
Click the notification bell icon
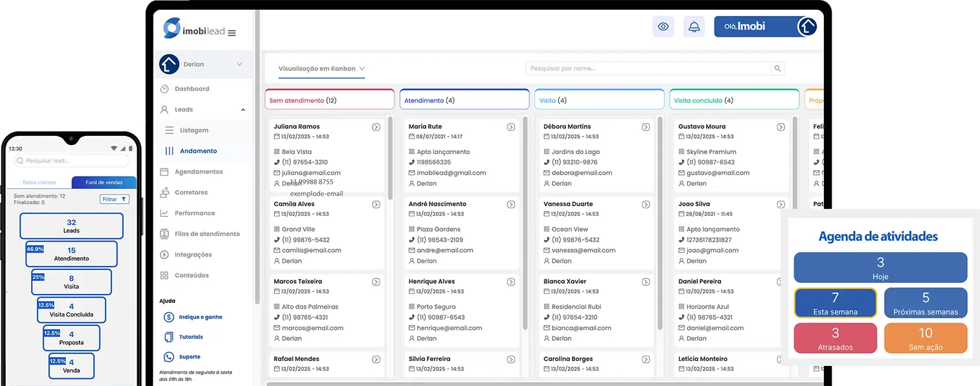694,27
